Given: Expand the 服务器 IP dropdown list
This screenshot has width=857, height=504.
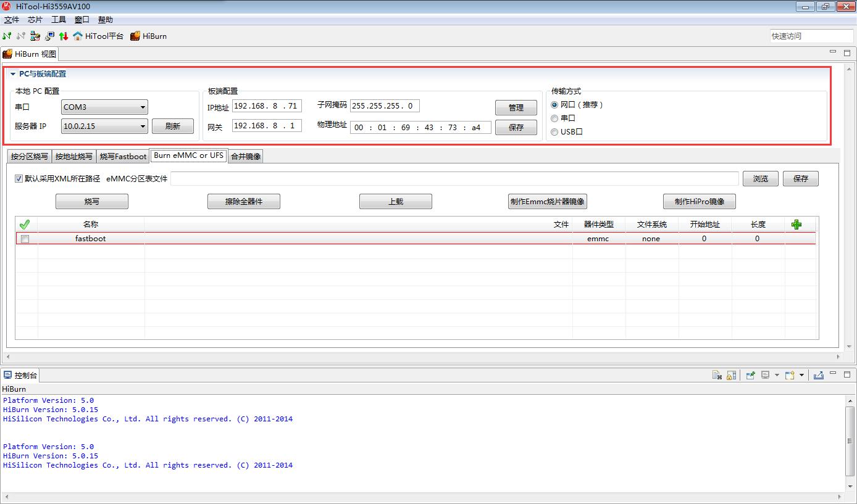Looking at the screenshot, I should click(x=143, y=126).
